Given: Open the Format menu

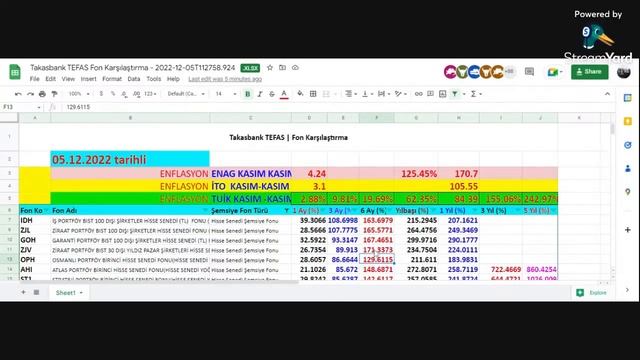Looking at the screenshot, I should click(112, 79).
